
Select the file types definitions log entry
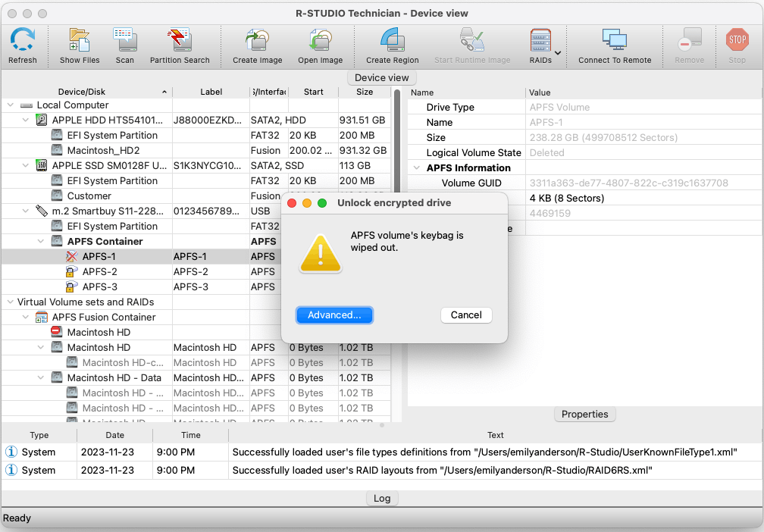coord(382,452)
